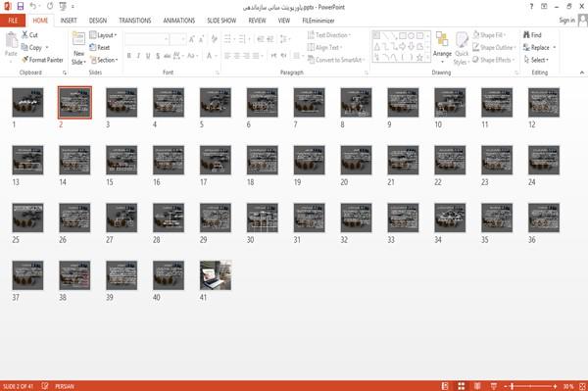Image resolution: width=588 pixels, height=391 pixels.
Task: Switch to the ANIMATIONS tab
Action: tap(179, 21)
